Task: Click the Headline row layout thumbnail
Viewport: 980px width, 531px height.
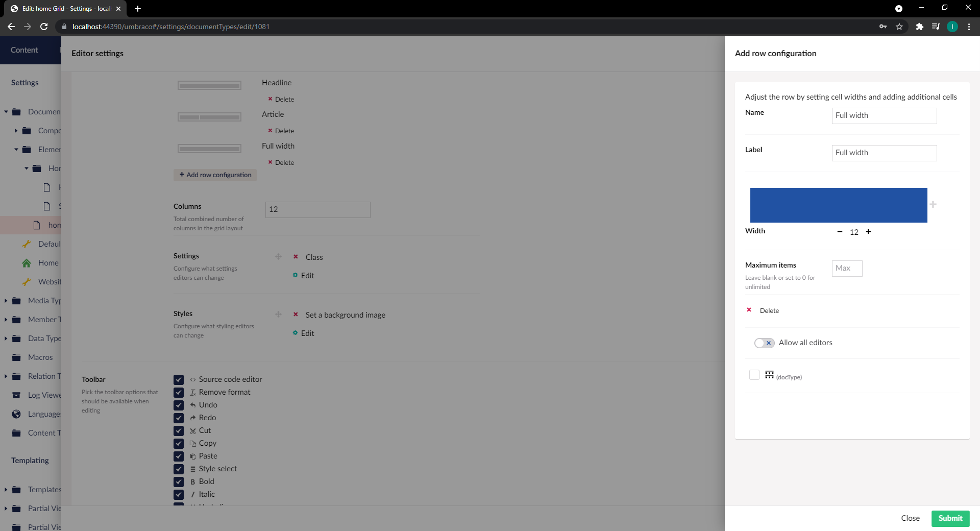Action: tap(209, 86)
